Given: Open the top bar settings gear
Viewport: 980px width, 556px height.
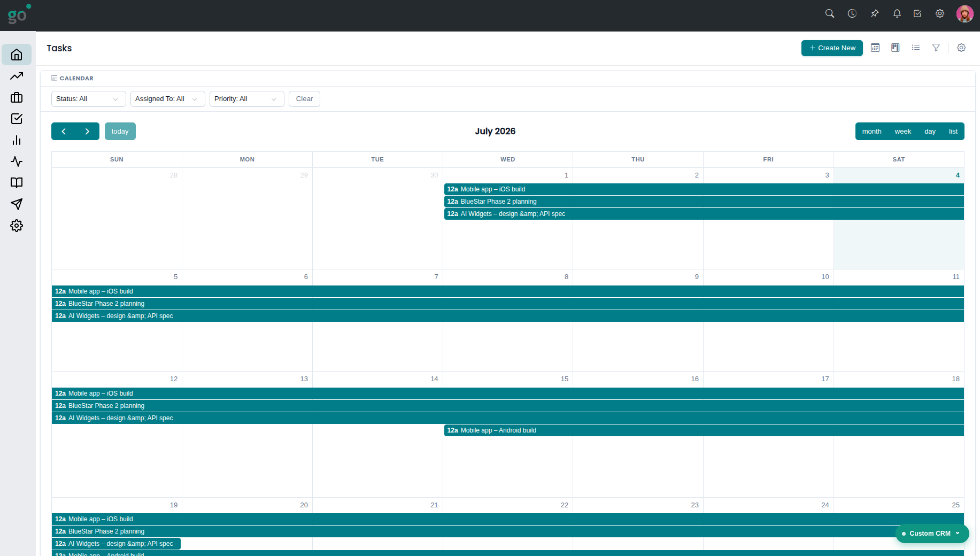Looking at the screenshot, I should click(940, 13).
